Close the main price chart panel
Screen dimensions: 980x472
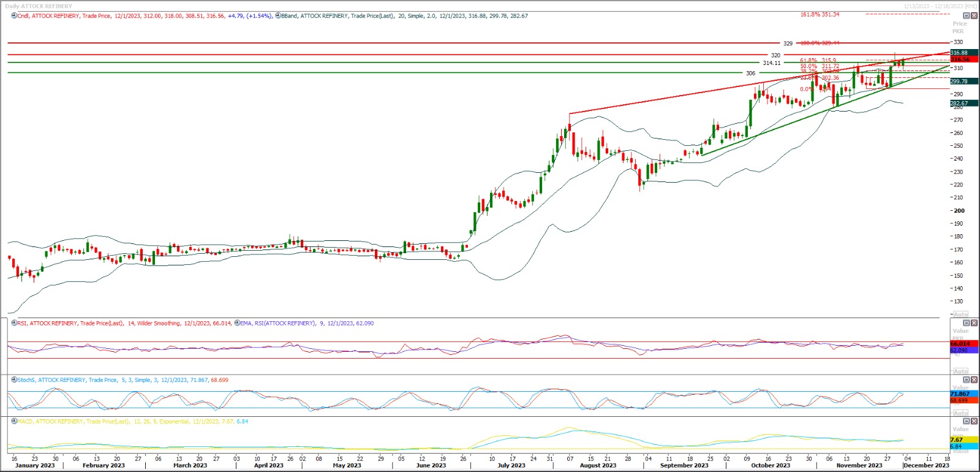(974, 16)
